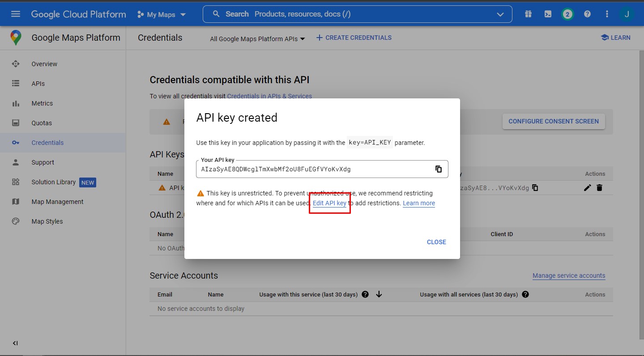
Task: Open the three-dot settings menu in header
Action: pos(607,14)
